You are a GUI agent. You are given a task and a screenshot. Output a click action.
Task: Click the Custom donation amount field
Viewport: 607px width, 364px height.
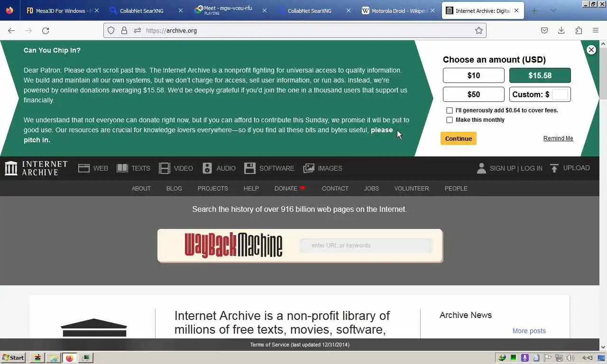[x=560, y=94]
